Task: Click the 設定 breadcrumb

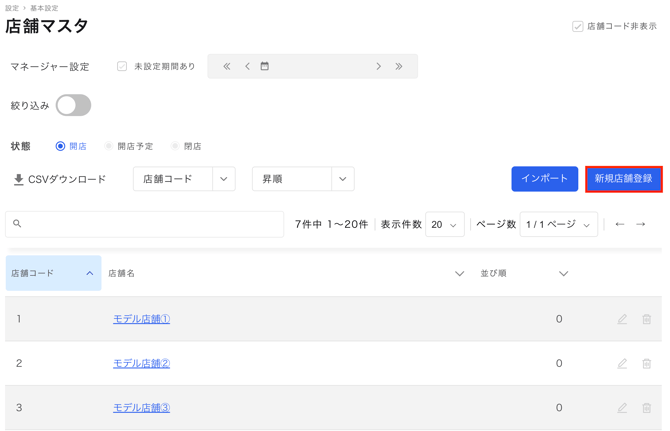Action: click(x=12, y=8)
